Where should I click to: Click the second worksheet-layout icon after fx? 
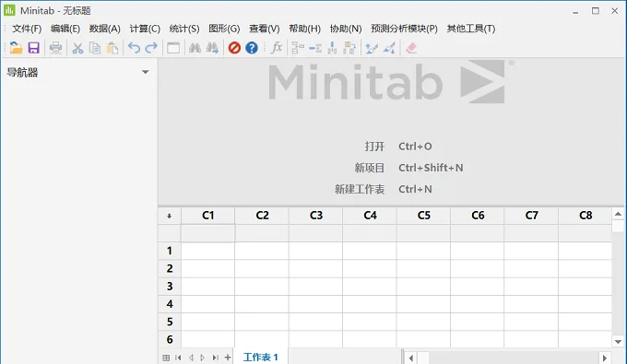pyautogui.click(x=315, y=48)
